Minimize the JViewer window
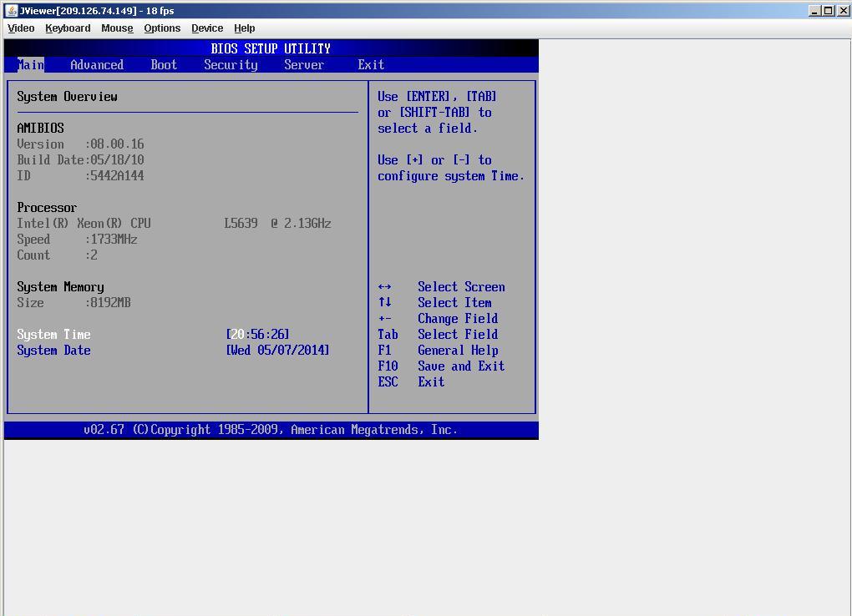The width and height of the screenshot is (852, 616). point(815,11)
